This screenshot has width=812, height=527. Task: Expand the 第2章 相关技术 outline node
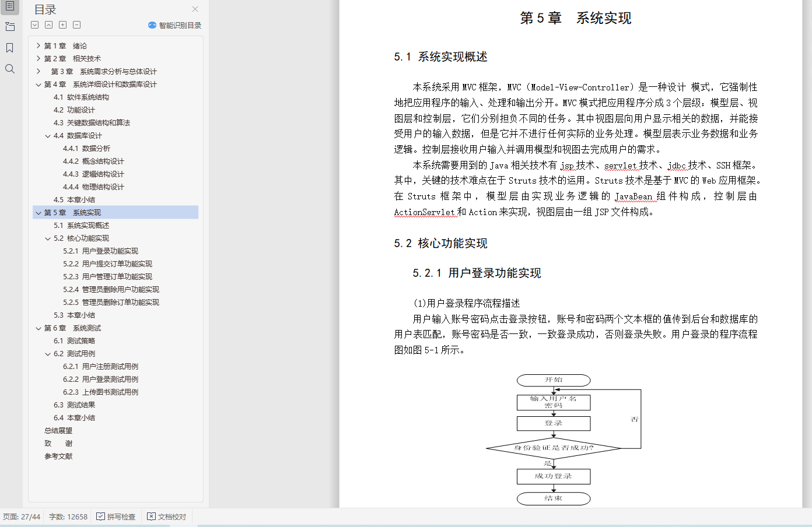(x=38, y=58)
